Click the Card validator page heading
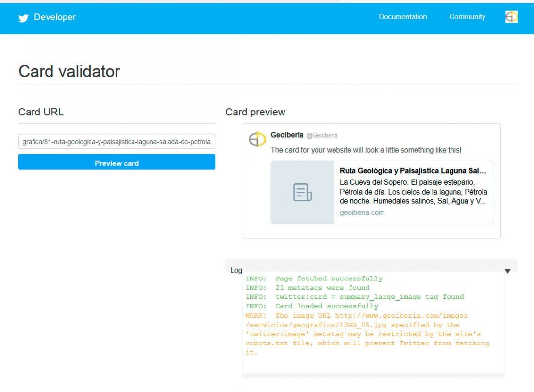Image resolution: width=534 pixels, height=392 pixels. point(69,71)
